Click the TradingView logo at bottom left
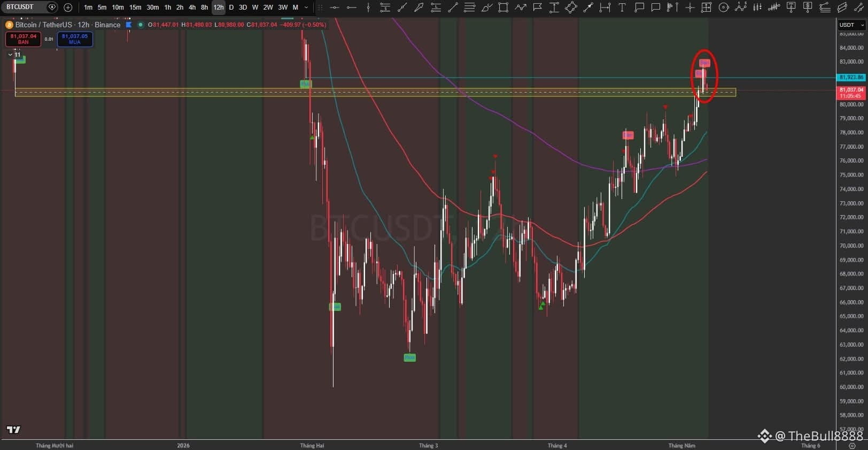Screen dimensions: 868x450 pyautogui.click(x=13, y=430)
